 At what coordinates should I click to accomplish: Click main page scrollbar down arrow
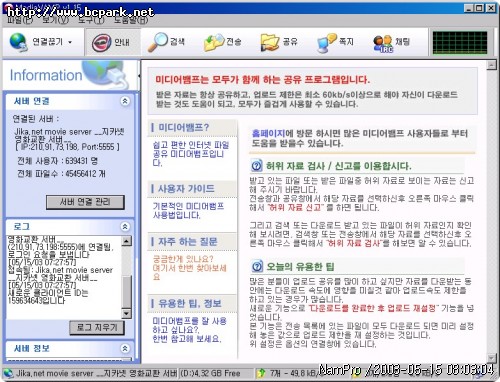[491, 358]
